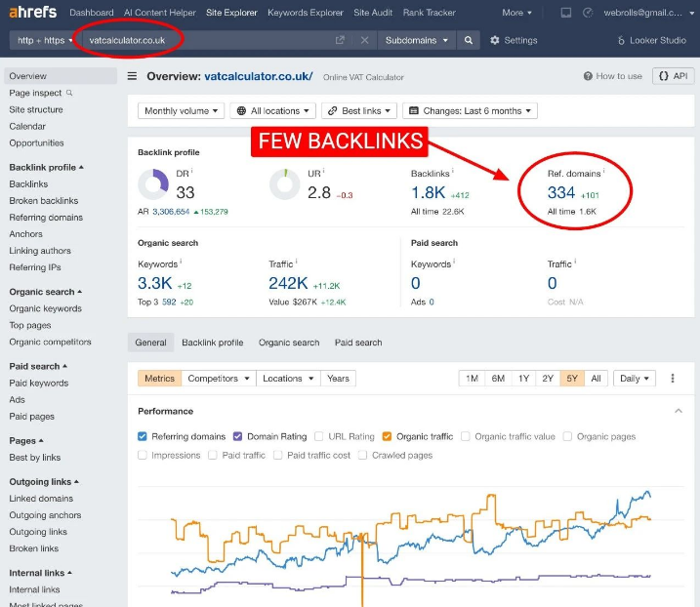Viewport: 700px width, 607px height.
Task: Click the DR donut chart
Action: pos(153,184)
